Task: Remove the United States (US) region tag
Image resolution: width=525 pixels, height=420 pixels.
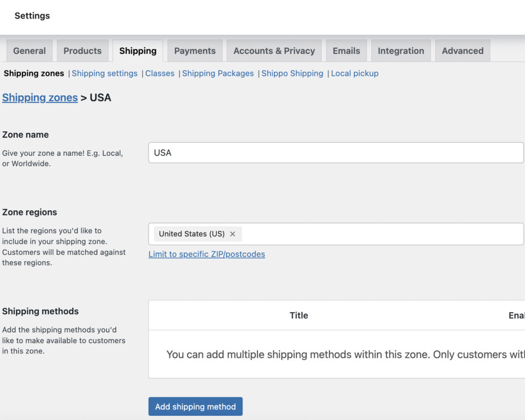Action: pos(232,234)
